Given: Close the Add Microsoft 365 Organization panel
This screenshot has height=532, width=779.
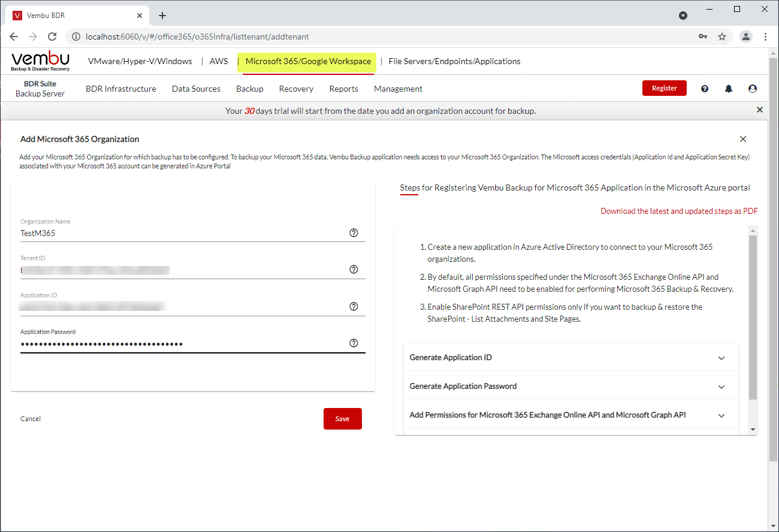Looking at the screenshot, I should [x=743, y=139].
